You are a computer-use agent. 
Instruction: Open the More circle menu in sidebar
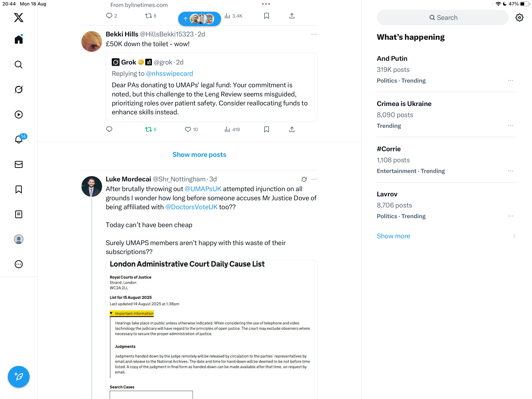(x=18, y=264)
